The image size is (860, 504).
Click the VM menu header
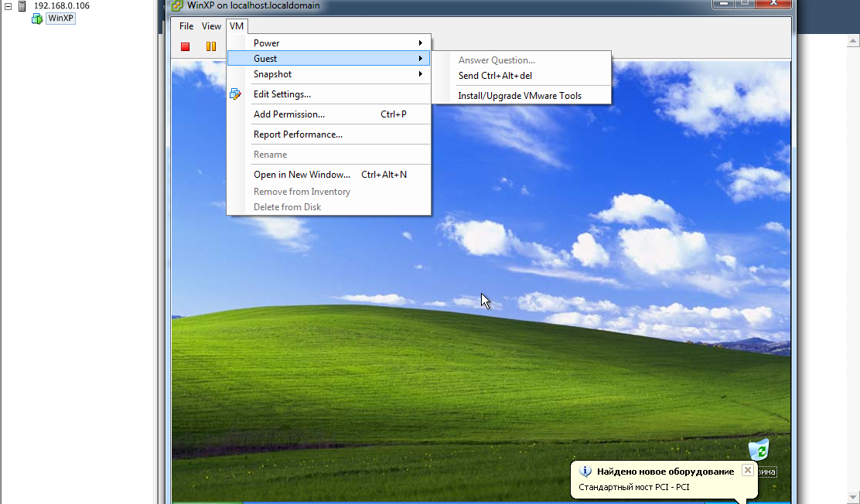tap(237, 26)
